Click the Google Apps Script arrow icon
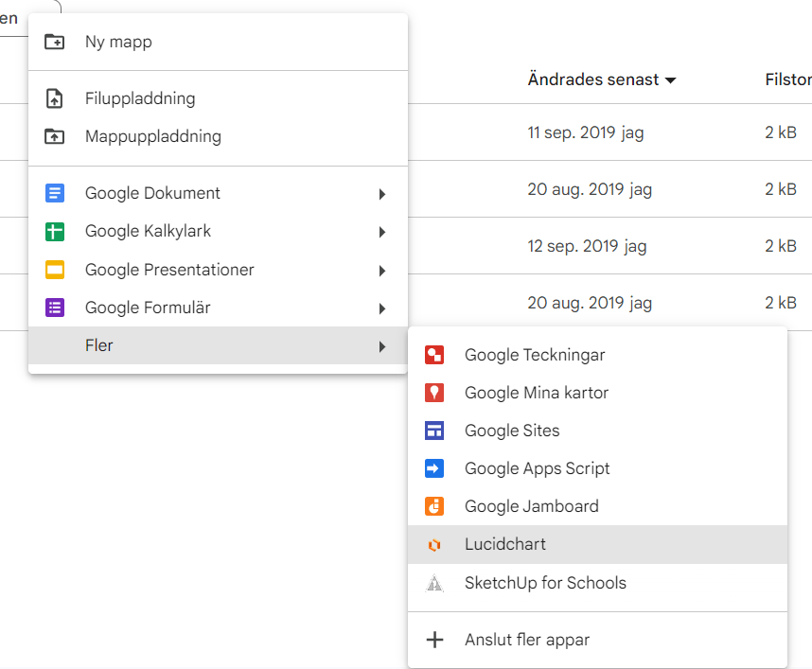This screenshot has width=812, height=669. tap(434, 468)
